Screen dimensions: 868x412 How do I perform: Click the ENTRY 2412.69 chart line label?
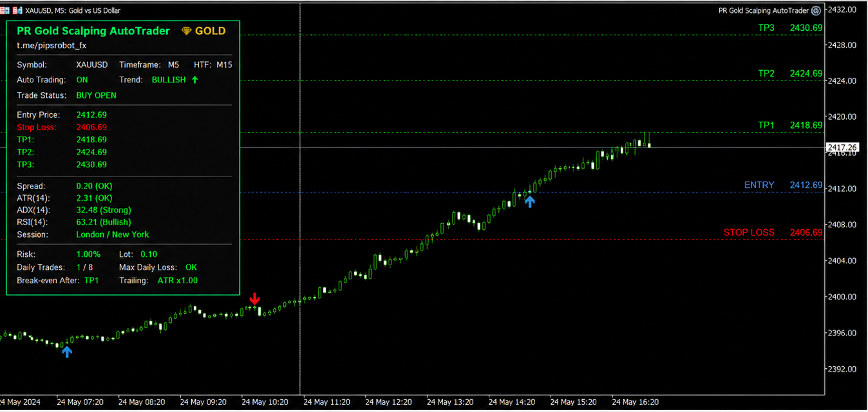(x=784, y=185)
